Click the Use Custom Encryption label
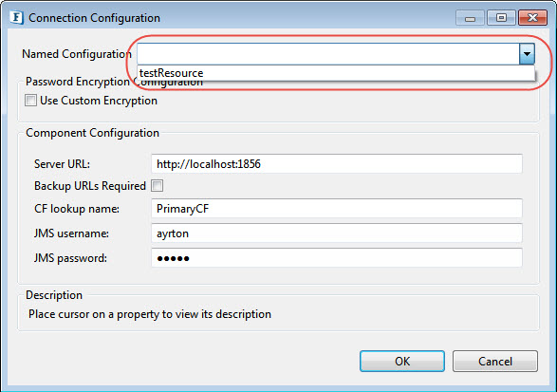557x392 pixels. point(99,101)
